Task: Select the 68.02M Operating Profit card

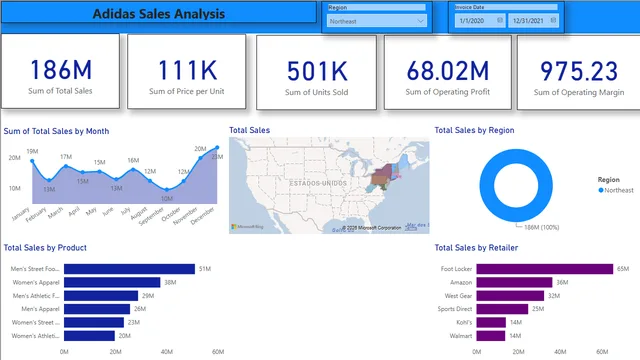Action: pos(448,72)
